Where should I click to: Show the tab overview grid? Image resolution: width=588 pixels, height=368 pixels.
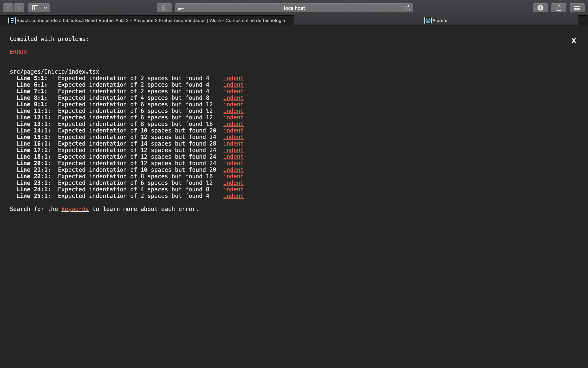point(577,8)
